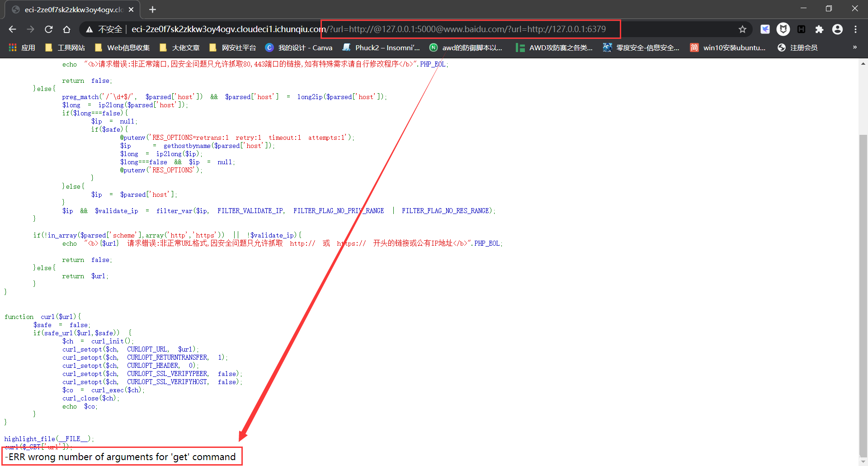This screenshot has width=868, height=466.
Task: Click the browser back arrow
Action: (x=12, y=29)
